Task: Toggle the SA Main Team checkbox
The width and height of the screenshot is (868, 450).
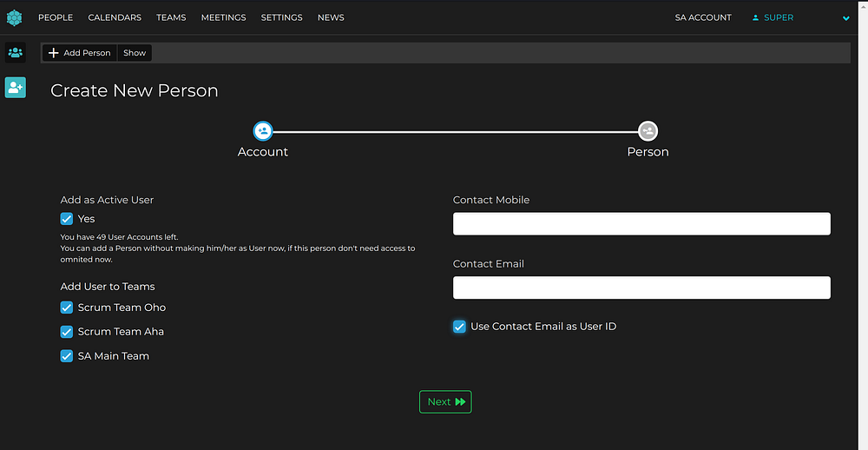Action: (67, 356)
